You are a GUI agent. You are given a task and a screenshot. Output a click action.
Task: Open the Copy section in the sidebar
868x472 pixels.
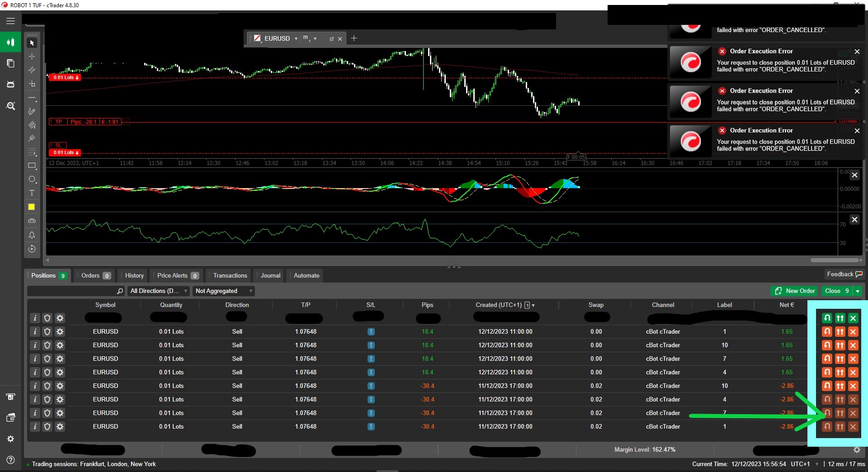10,63
